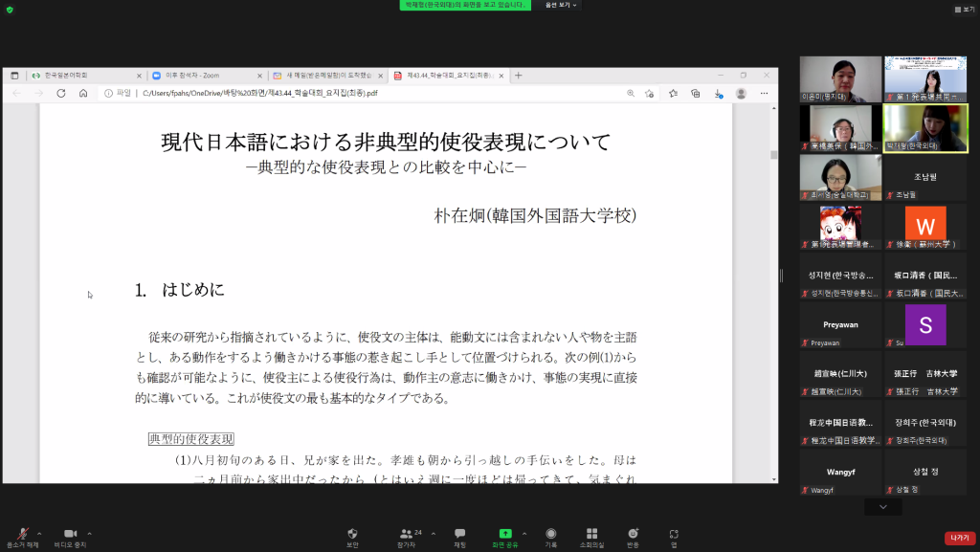Viewport: 980px width, 552px height.
Task: Click the green encryption shield icon
Action: 10,10
